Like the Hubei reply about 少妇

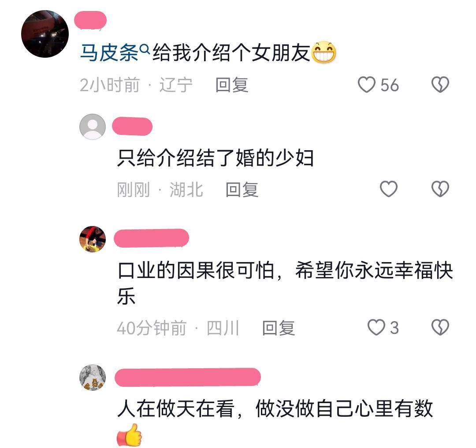tap(389, 189)
